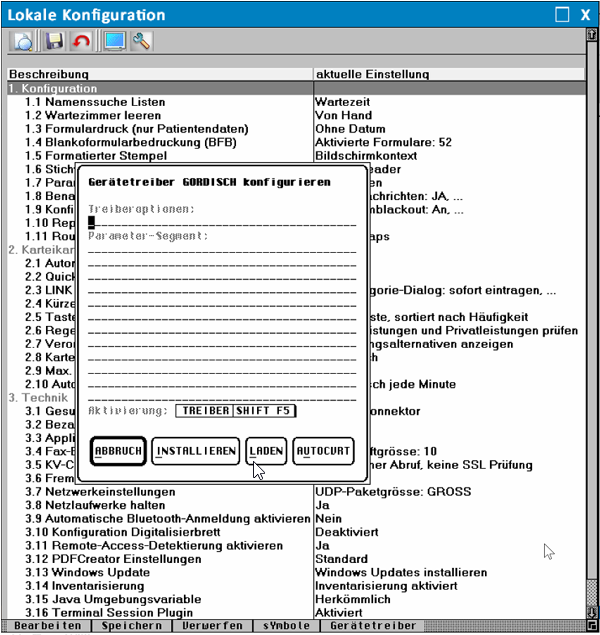Click the INSTALLIEREN button
The height and width of the screenshot is (635, 600).
(196, 451)
